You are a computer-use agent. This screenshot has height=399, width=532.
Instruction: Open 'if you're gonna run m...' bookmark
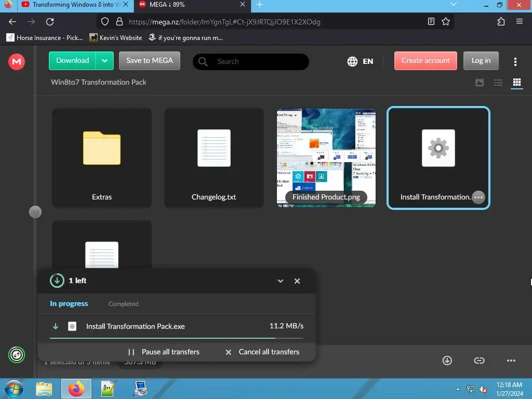185,37
